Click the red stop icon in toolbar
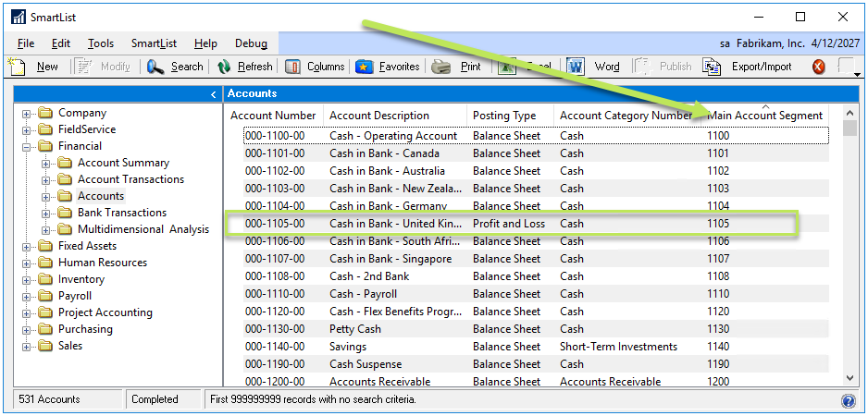This screenshot has height=416, width=868. 819,67
